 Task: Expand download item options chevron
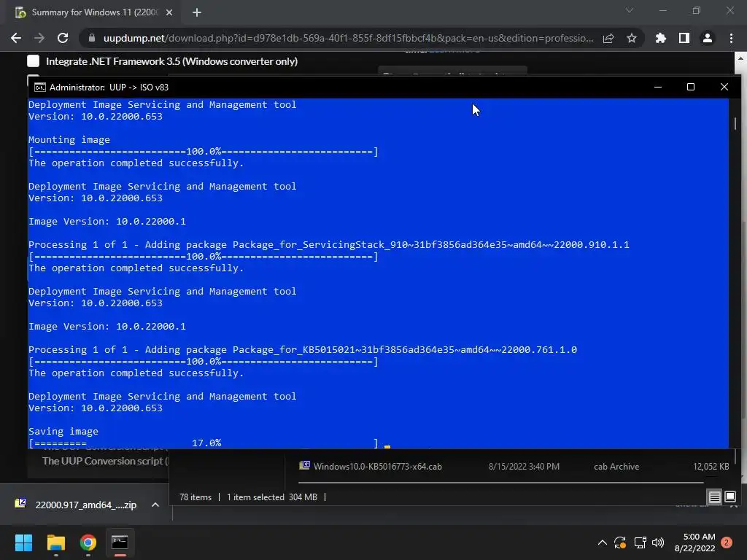coord(155,505)
